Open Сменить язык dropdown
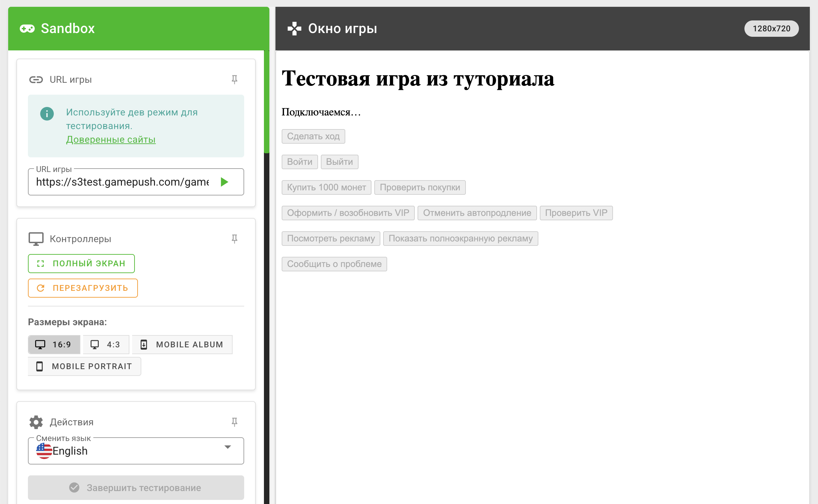 [x=136, y=451]
